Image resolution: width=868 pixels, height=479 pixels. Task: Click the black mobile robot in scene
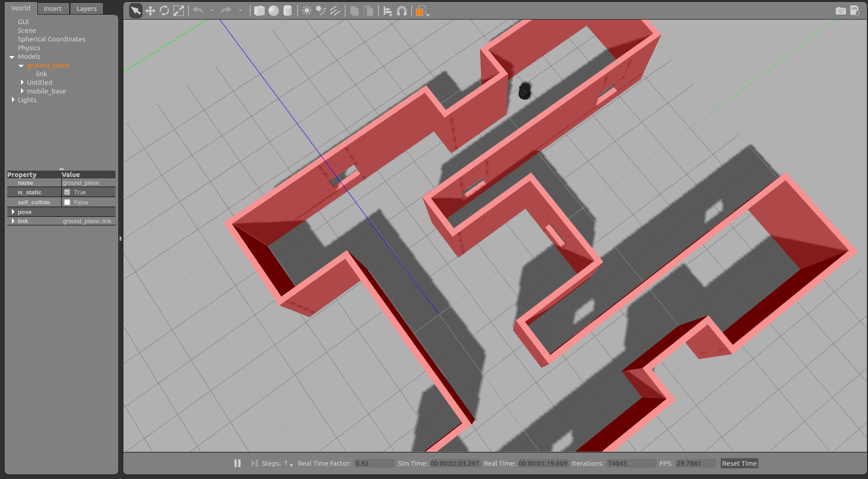[x=525, y=91]
